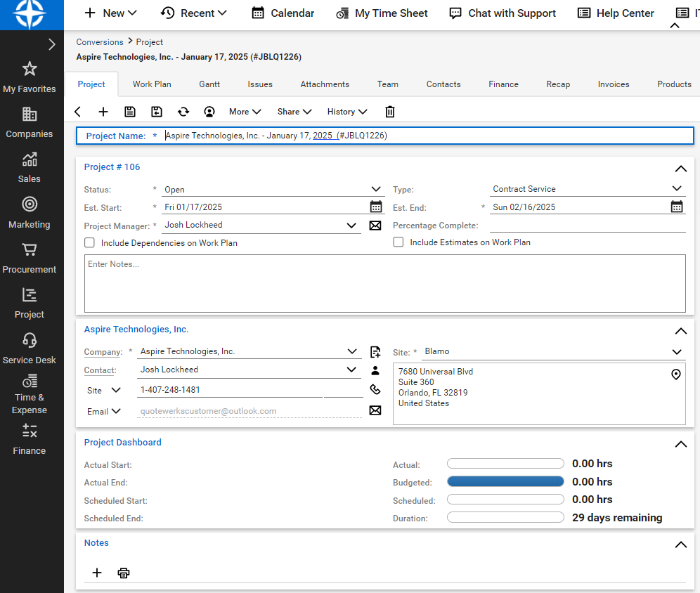Click the Conversions breadcrumb link
The width and height of the screenshot is (700, 593).
[100, 42]
